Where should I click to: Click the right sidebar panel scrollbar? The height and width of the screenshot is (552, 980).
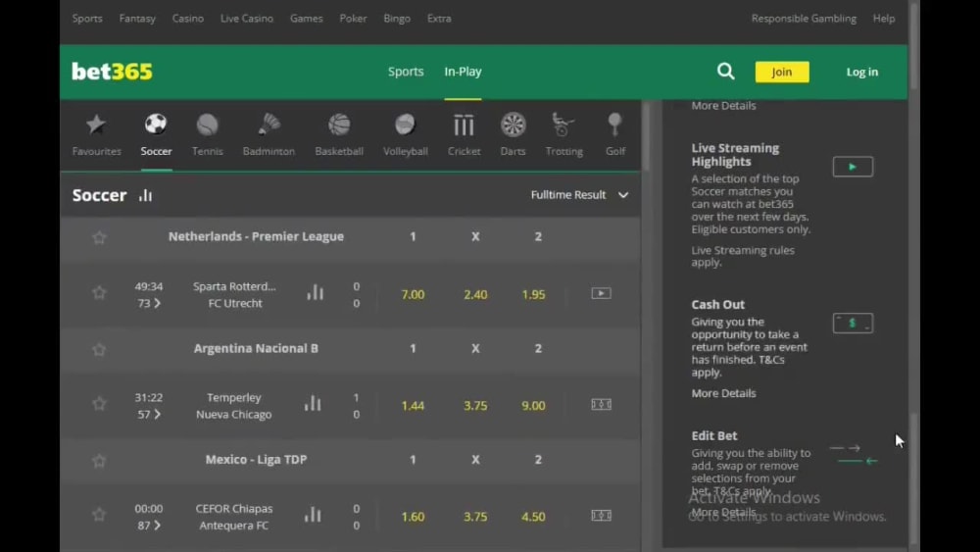click(914, 478)
